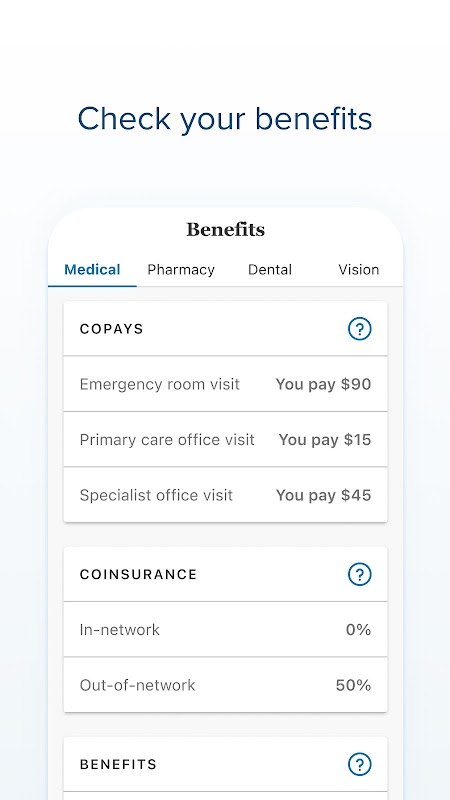Click the BENEFITS section header
The height and width of the screenshot is (800, 450).
pos(118,764)
